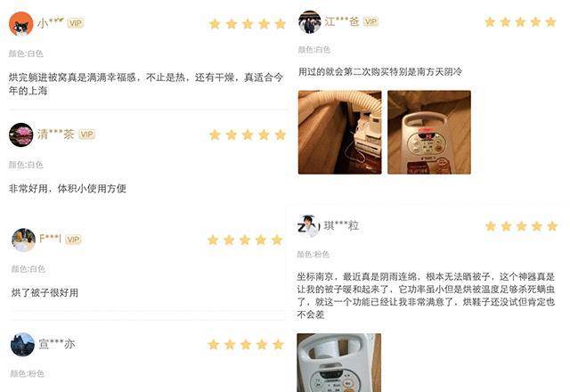570x392 pixels.
Task: Open review text 非常好用，体积小使用方便
Action: 68,188
